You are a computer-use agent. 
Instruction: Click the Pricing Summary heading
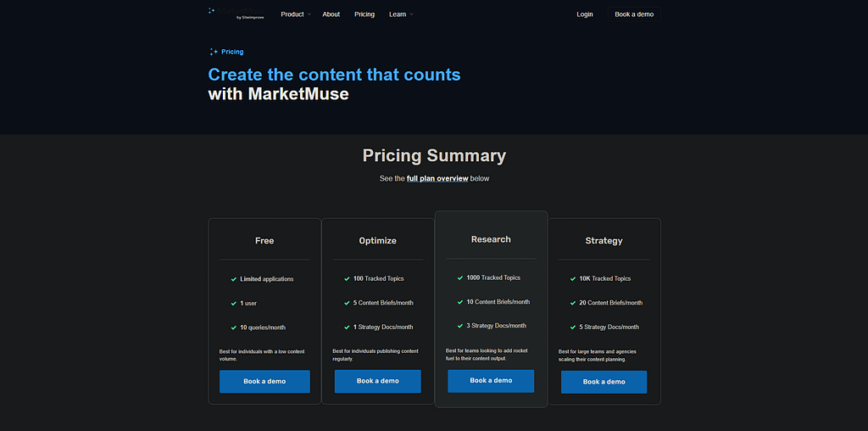[x=434, y=155]
